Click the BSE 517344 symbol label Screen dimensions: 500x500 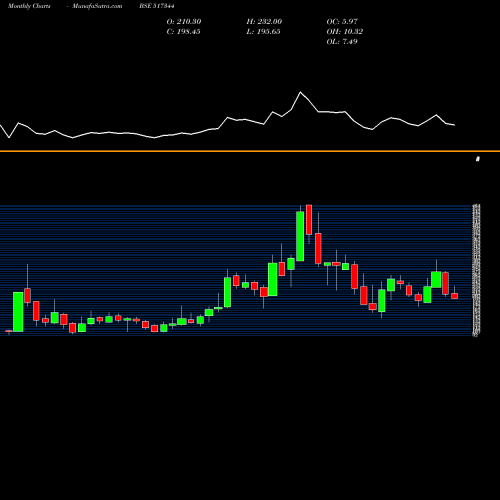pos(157,6)
